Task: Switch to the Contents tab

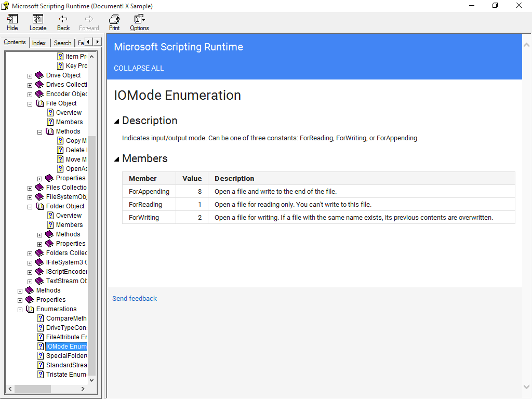Action: point(15,42)
